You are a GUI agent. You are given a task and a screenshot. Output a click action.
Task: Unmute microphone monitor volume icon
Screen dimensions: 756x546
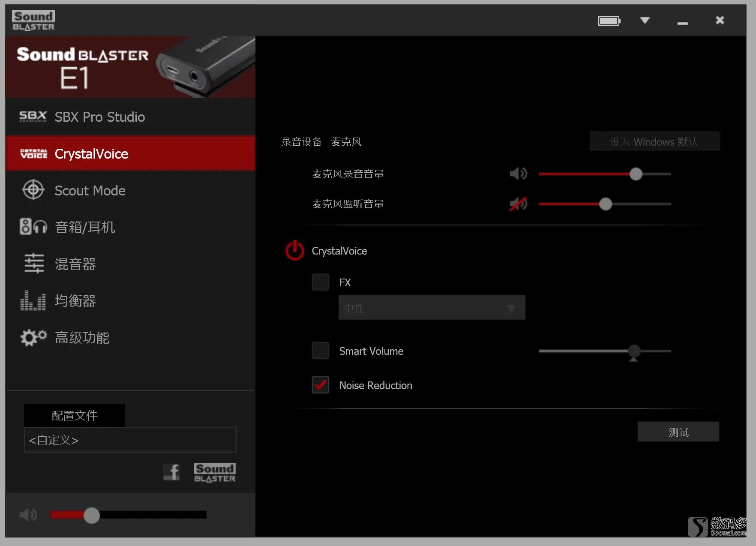point(519,204)
